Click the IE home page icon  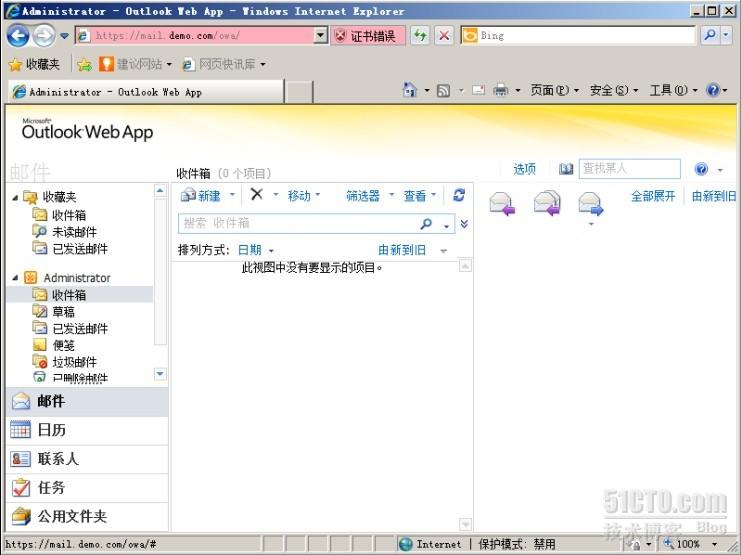tap(409, 89)
